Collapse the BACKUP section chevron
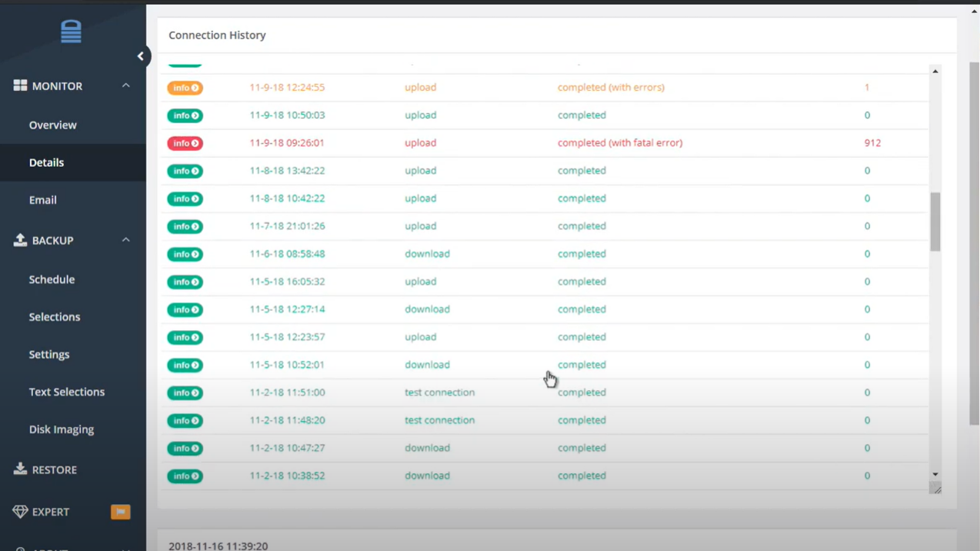980x551 pixels. point(125,239)
